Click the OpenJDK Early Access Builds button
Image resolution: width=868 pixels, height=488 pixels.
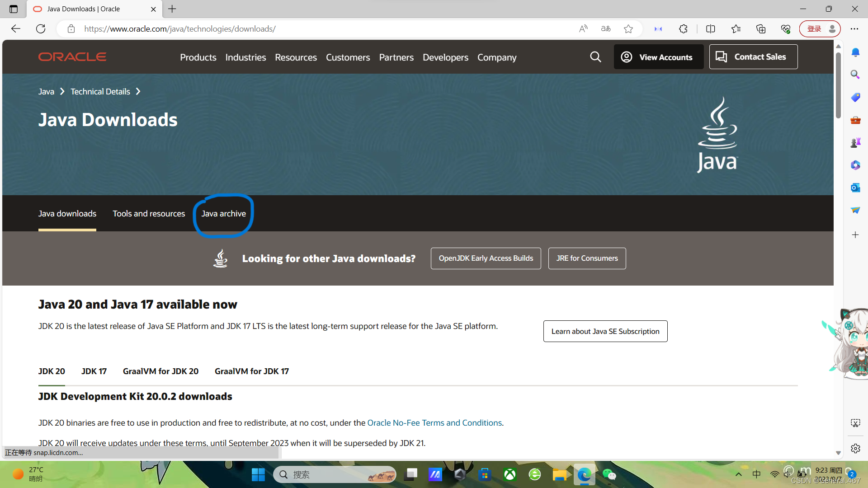(486, 258)
